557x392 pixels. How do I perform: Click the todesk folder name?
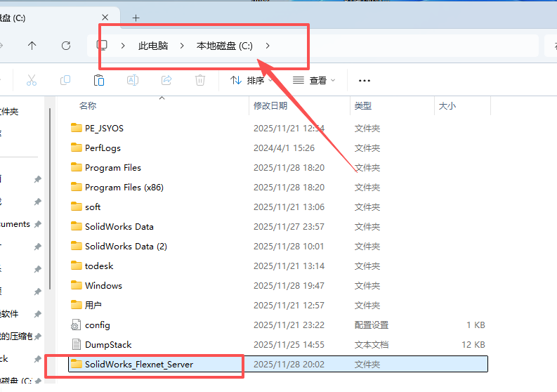pyautogui.click(x=99, y=266)
